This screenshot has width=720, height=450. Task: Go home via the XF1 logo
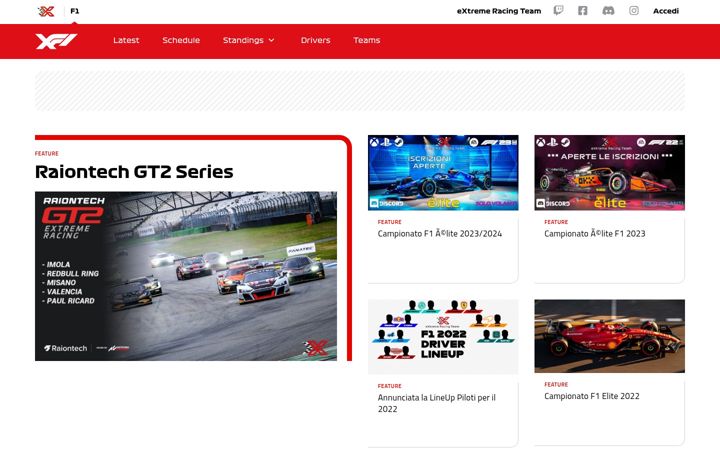(56, 41)
